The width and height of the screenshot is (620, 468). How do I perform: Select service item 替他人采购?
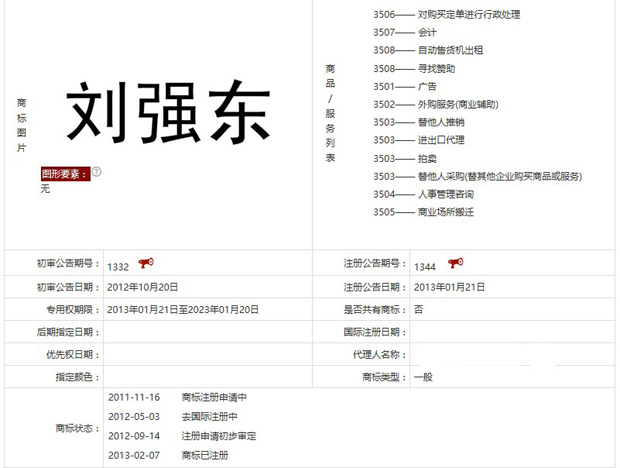point(478,176)
